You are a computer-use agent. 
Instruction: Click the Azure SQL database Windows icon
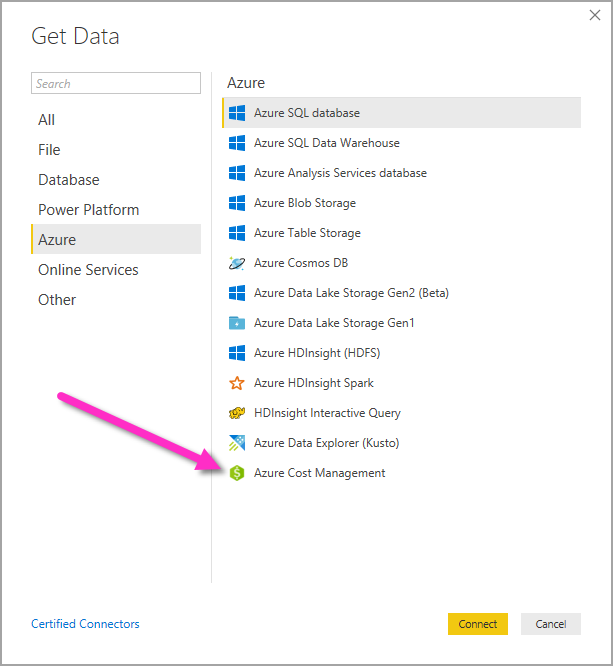pos(237,113)
